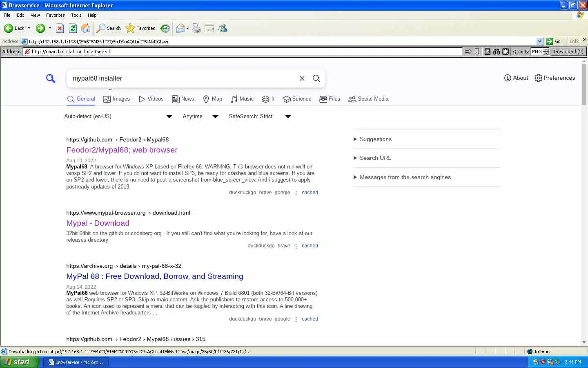Refresh the page using the Refresh icon
Screen dimensions: 588x368
click(73, 28)
